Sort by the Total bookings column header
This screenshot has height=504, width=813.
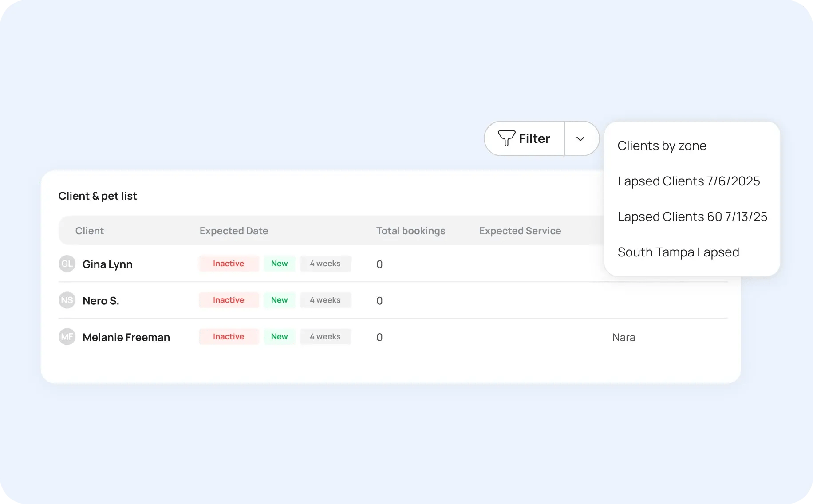click(x=410, y=231)
